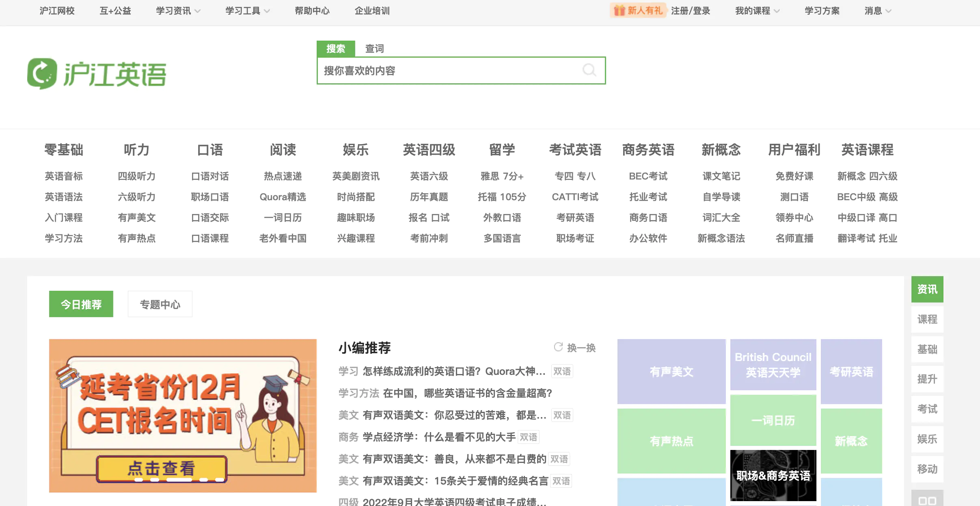Open the 娱乐 category heading
980x506 pixels.
tap(356, 150)
